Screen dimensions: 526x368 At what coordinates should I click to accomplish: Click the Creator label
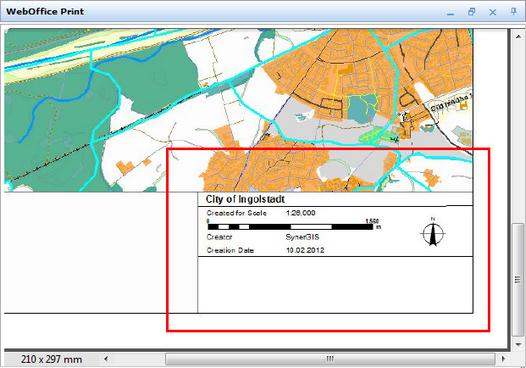(219, 237)
